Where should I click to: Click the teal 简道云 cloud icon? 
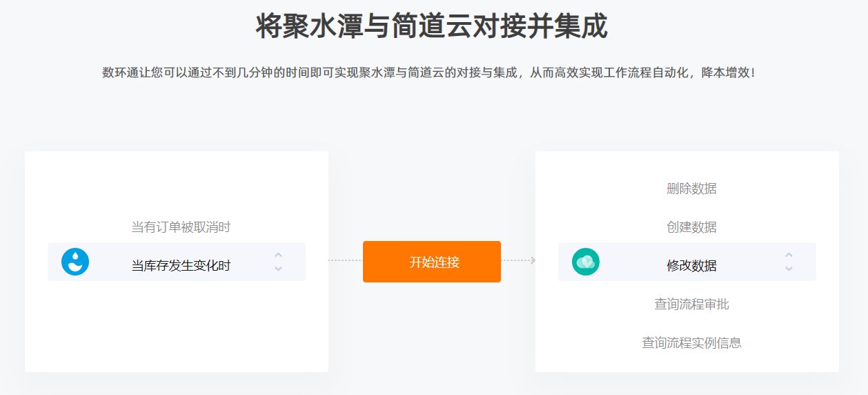click(586, 262)
